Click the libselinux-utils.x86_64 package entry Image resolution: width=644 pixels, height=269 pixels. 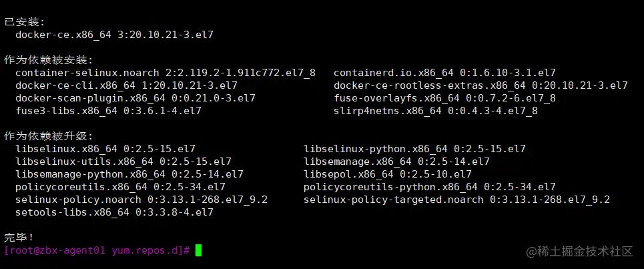tap(123, 162)
